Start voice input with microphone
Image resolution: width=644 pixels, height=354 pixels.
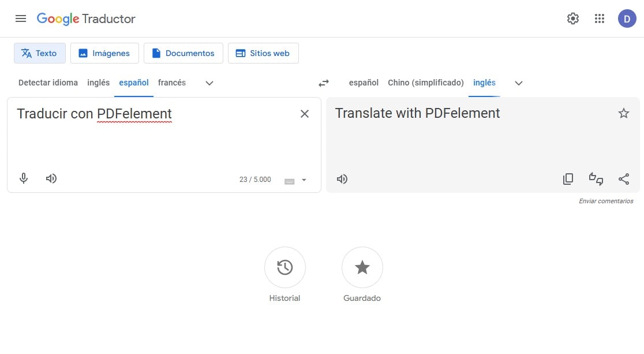24,178
